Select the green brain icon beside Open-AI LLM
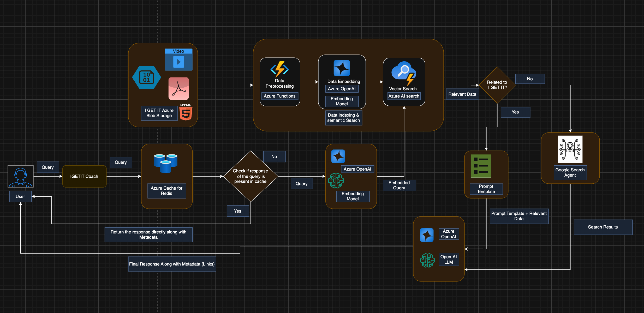Image resolution: width=644 pixels, height=313 pixels. click(427, 260)
